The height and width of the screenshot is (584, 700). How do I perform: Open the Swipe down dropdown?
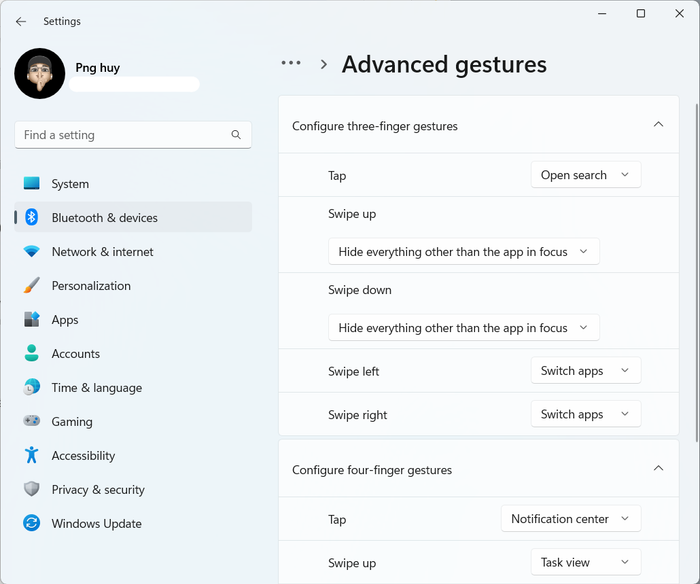tap(463, 327)
